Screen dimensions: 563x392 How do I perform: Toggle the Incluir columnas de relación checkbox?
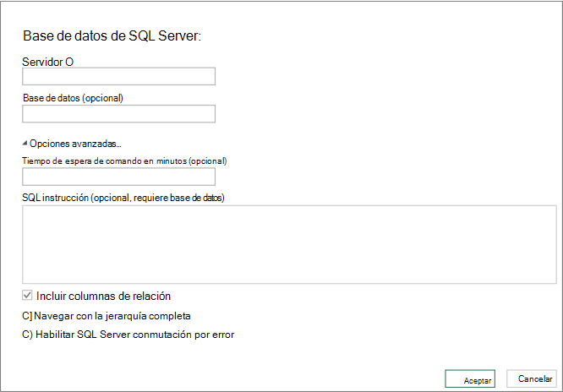pyautogui.click(x=28, y=296)
